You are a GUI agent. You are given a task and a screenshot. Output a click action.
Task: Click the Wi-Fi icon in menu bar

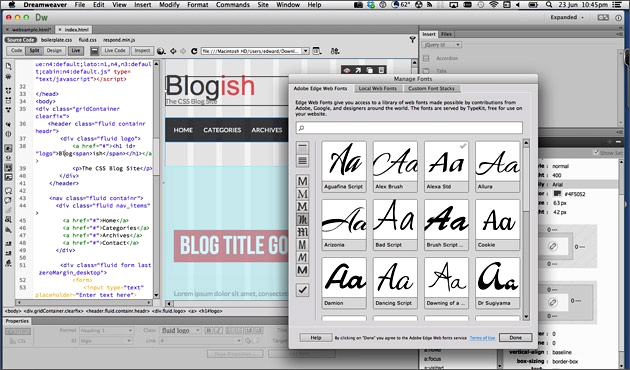(x=493, y=5)
